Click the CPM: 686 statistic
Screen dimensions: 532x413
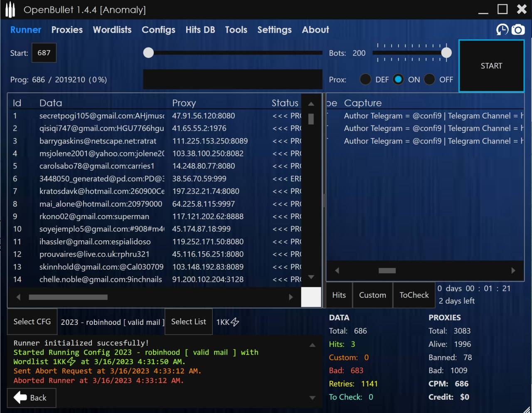[448, 383]
